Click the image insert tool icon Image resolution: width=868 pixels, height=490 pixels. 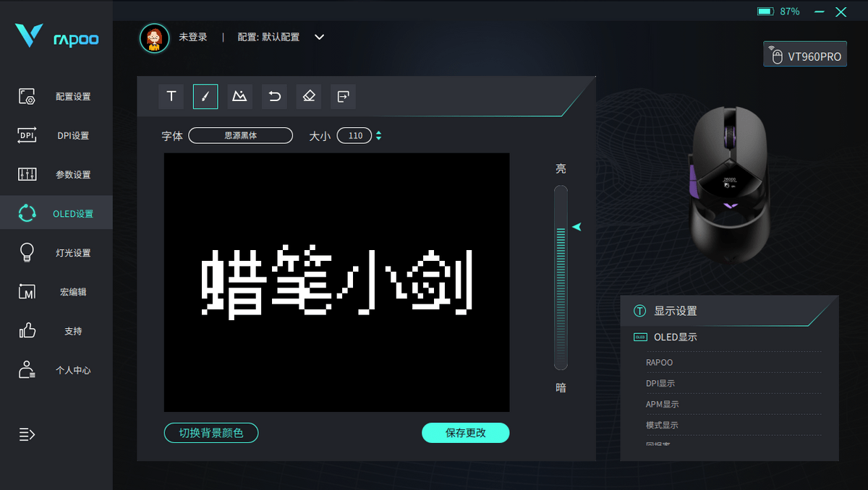(239, 96)
